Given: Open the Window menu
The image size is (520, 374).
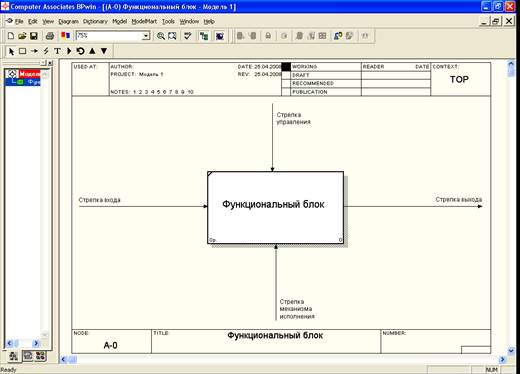Looking at the screenshot, I should coord(189,21).
